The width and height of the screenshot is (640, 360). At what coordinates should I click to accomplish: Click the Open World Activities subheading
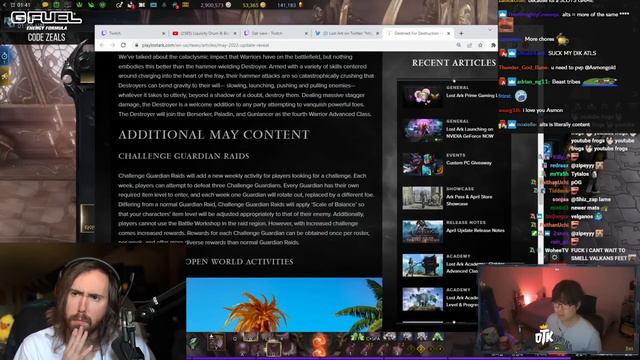click(x=240, y=262)
